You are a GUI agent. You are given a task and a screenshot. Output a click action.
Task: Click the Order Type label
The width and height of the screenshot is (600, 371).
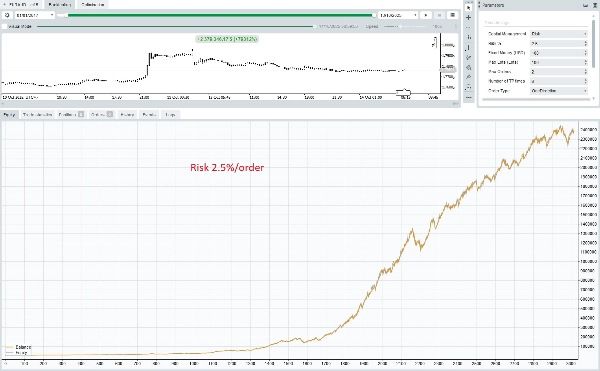pyautogui.click(x=499, y=91)
